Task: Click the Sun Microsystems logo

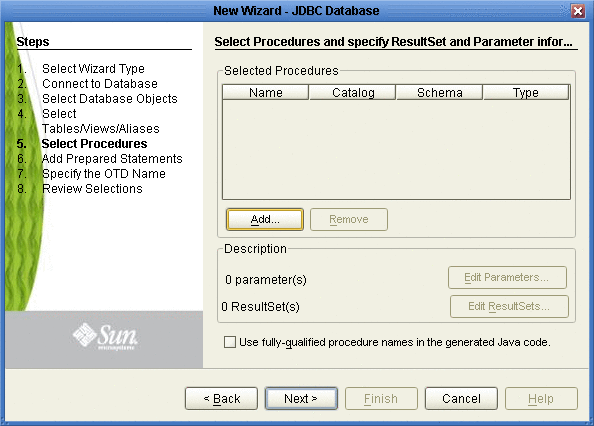Action: (x=105, y=337)
